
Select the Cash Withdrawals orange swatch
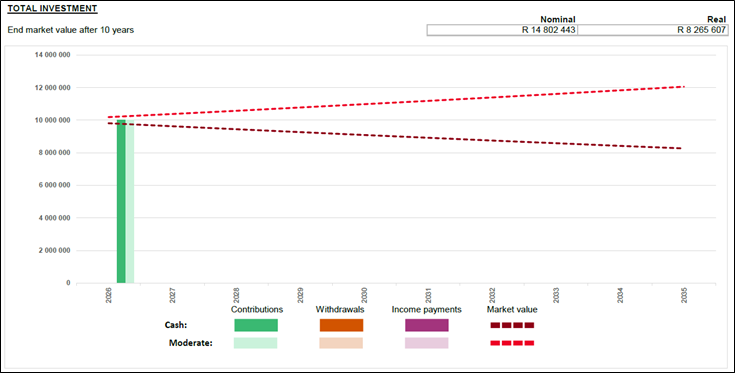click(x=341, y=325)
